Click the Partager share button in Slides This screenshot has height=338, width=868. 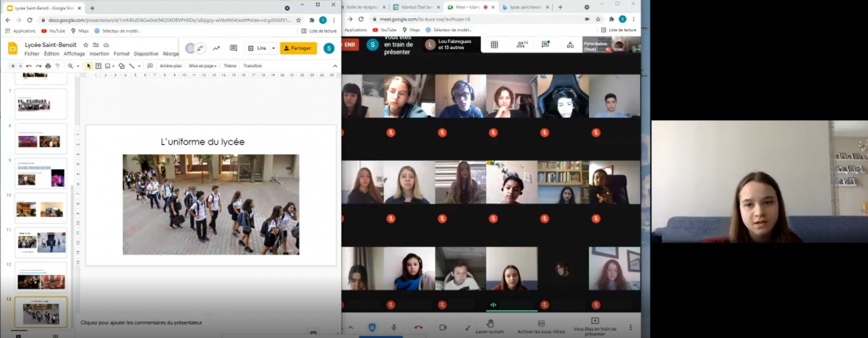[299, 48]
